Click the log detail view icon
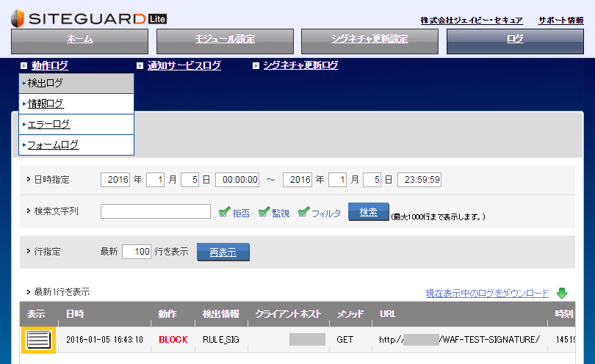Screen dimensions: 595x364 [x=37, y=340]
